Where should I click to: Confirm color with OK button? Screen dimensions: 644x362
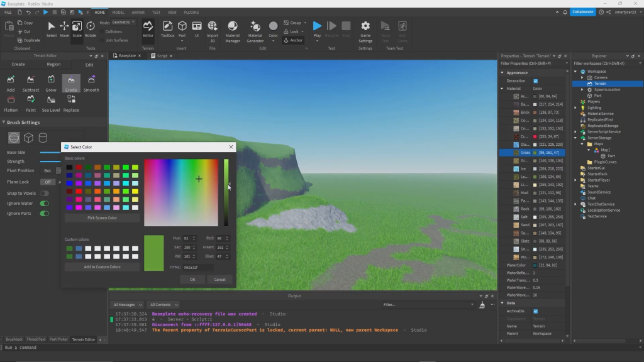click(x=192, y=280)
